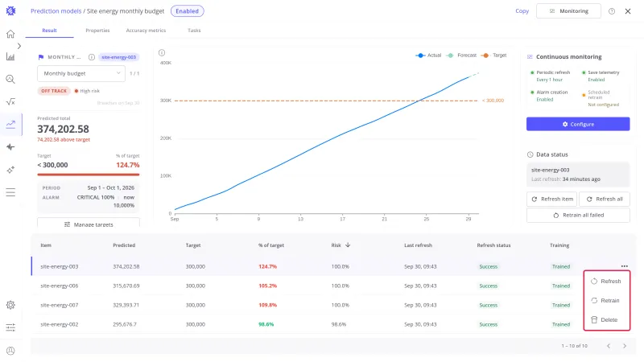The height and width of the screenshot is (362, 644).
Task: Open the Home icon in sidebar
Action: (x=10, y=34)
